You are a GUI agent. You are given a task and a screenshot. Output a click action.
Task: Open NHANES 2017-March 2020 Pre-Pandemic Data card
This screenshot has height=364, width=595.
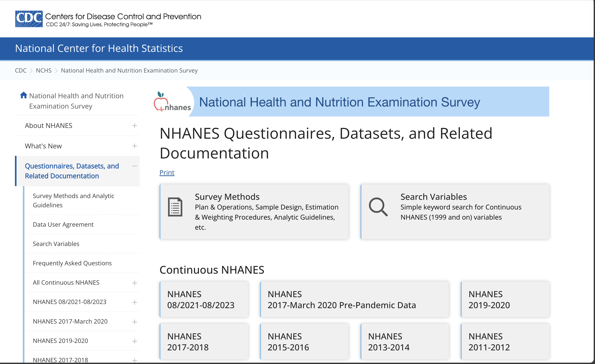(x=354, y=299)
